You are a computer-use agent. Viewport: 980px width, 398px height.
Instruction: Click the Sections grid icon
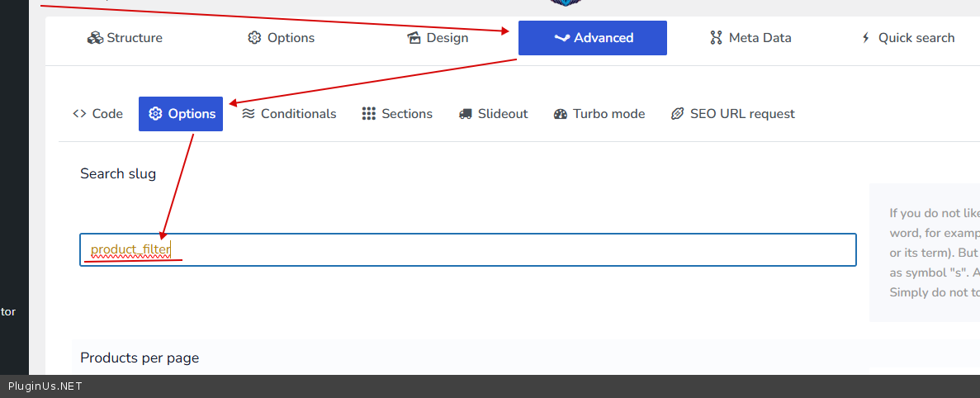(369, 114)
